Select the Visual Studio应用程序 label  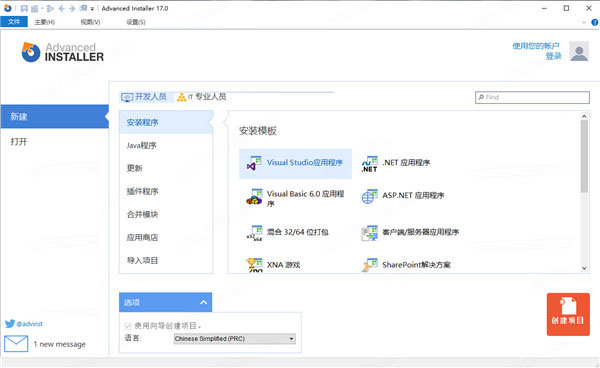(x=305, y=163)
